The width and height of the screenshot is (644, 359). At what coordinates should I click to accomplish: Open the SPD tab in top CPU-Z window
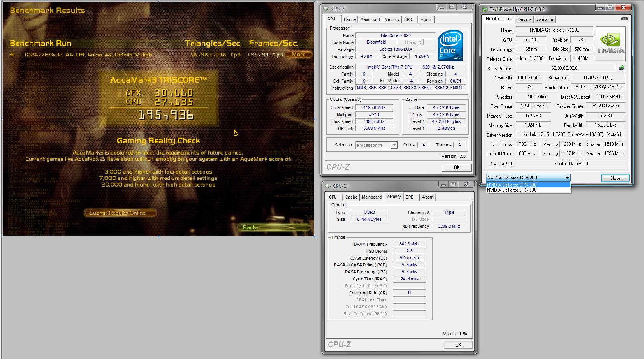[408, 19]
